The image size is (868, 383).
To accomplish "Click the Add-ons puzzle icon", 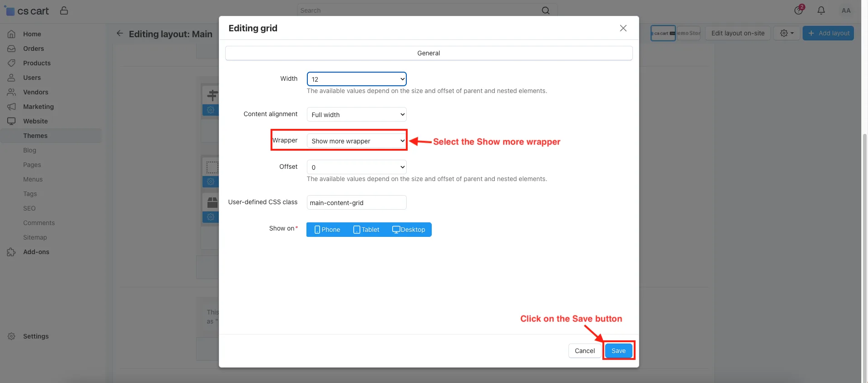I will click(x=12, y=252).
